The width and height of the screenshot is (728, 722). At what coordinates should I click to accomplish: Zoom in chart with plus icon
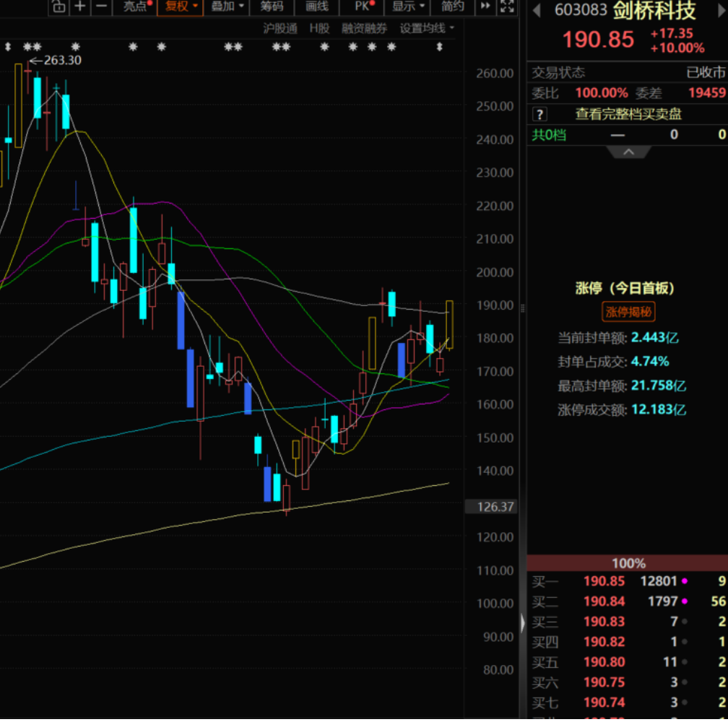pos(80,6)
